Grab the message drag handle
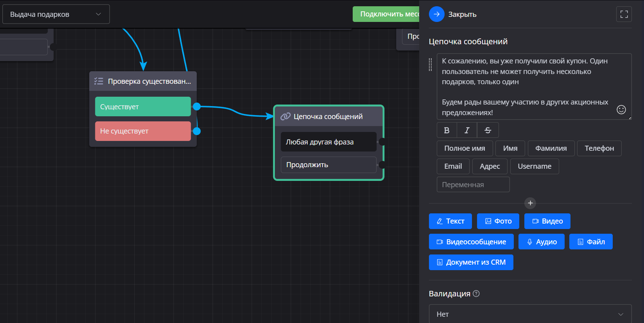644x323 pixels. (x=431, y=65)
